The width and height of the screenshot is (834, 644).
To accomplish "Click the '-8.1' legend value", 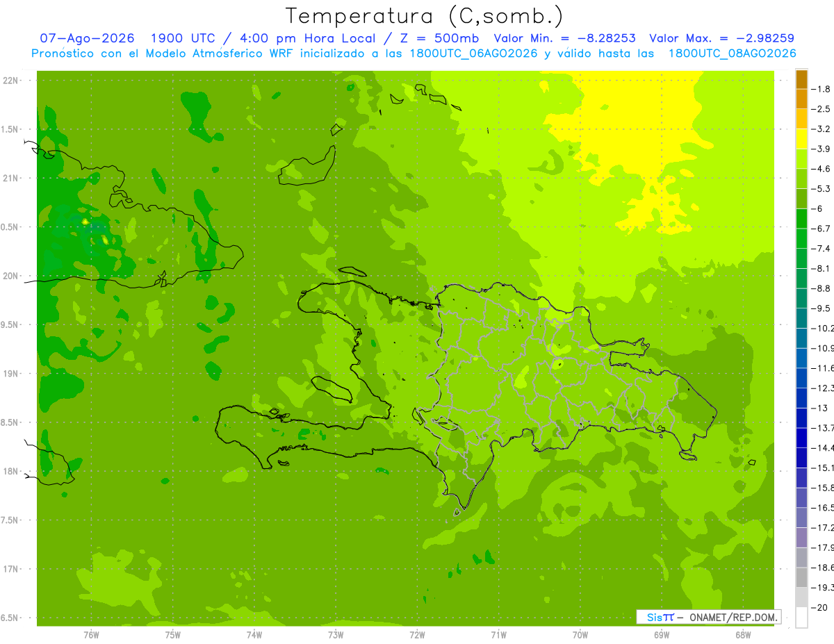I will 822,268.
